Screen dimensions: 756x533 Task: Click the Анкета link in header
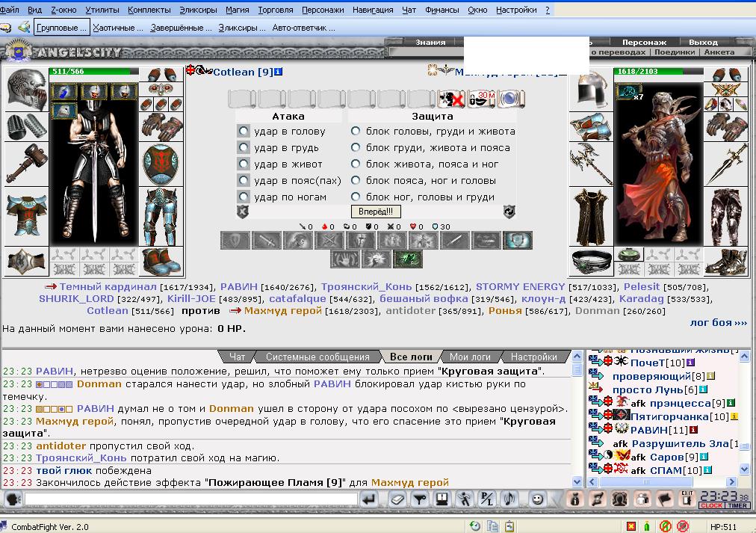click(x=719, y=52)
